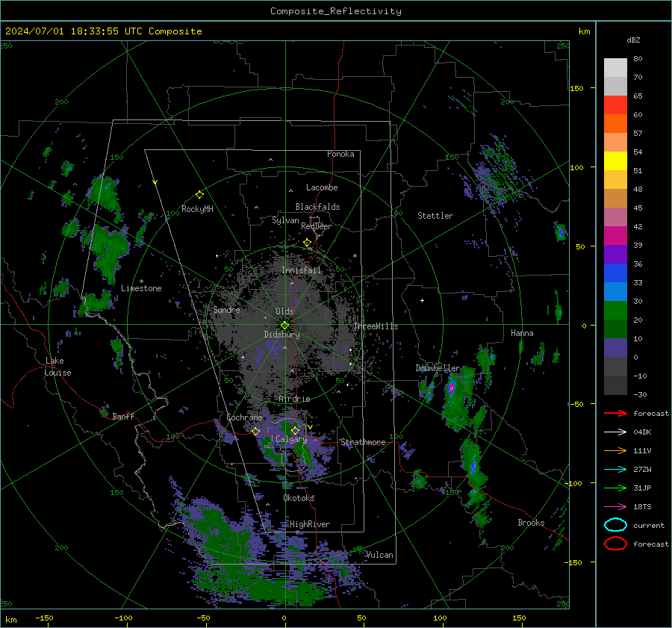Viewport: 672px width, 628px height.
Task: Click the Lake Louise label
Action: point(57,367)
